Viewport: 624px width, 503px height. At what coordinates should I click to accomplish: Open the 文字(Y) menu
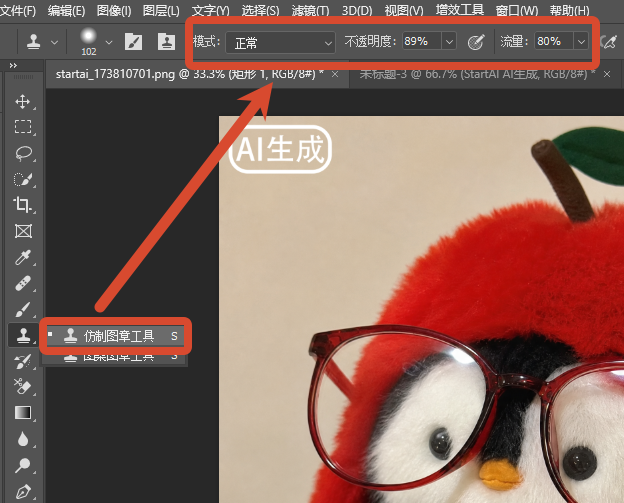211,10
